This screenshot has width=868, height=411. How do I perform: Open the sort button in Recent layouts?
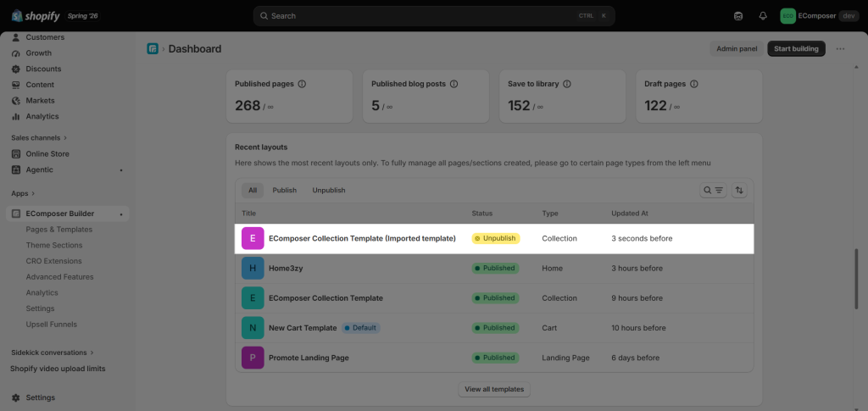(x=739, y=191)
